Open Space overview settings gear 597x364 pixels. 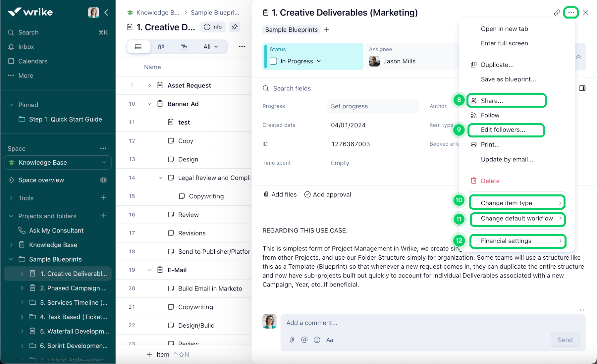point(103,180)
